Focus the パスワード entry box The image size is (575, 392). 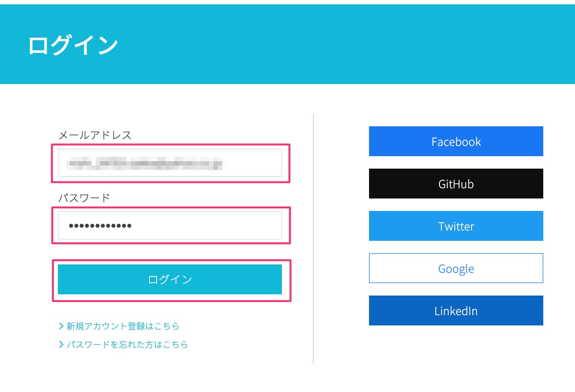click(x=170, y=225)
